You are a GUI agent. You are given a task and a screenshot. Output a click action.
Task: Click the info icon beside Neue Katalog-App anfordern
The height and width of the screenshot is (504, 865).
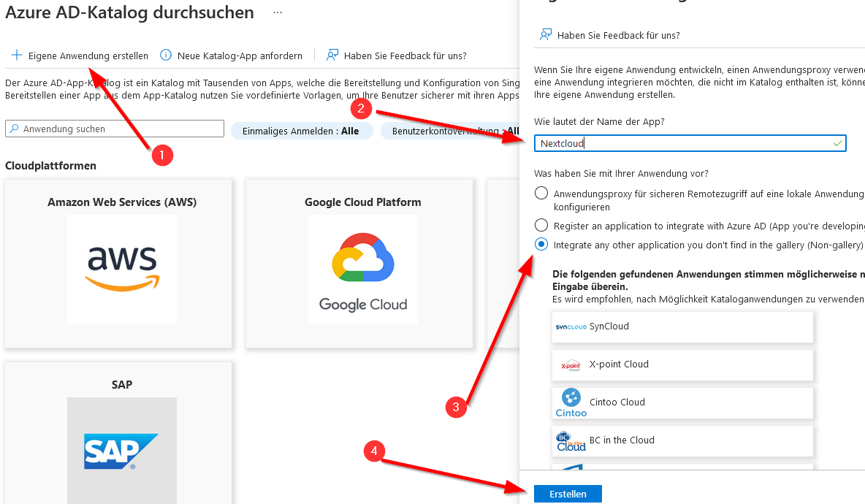[166, 55]
